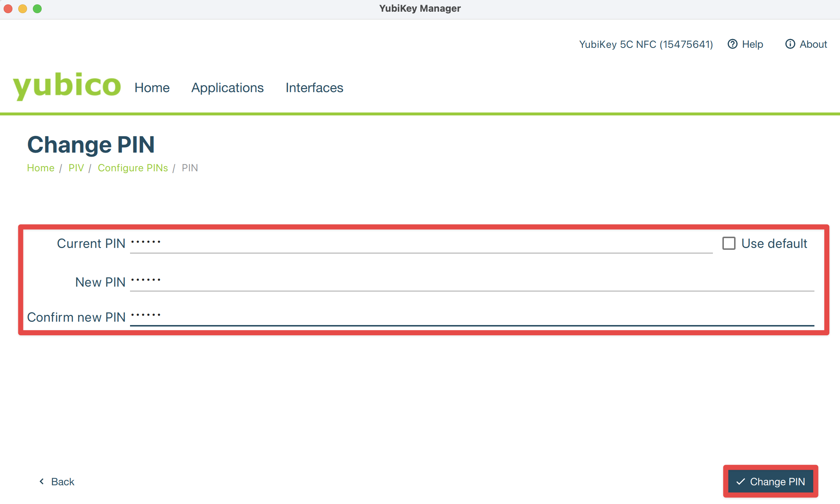Open the About link text
Screen dimensions: 840x504
813,44
